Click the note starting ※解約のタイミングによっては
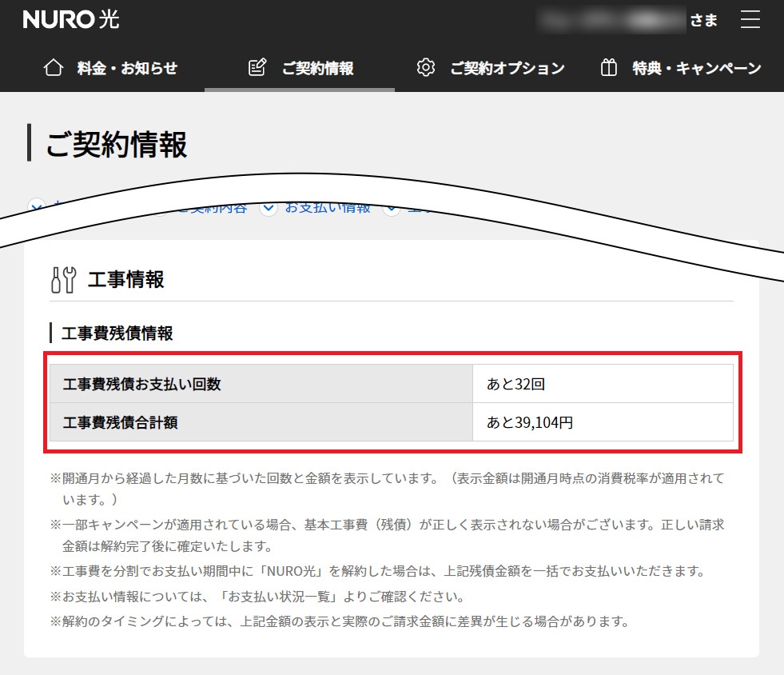The image size is (784, 675). pos(340,621)
